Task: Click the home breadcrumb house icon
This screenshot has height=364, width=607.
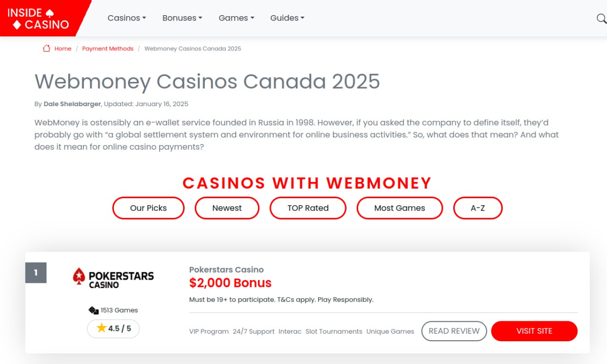Action: coord(46,48)
